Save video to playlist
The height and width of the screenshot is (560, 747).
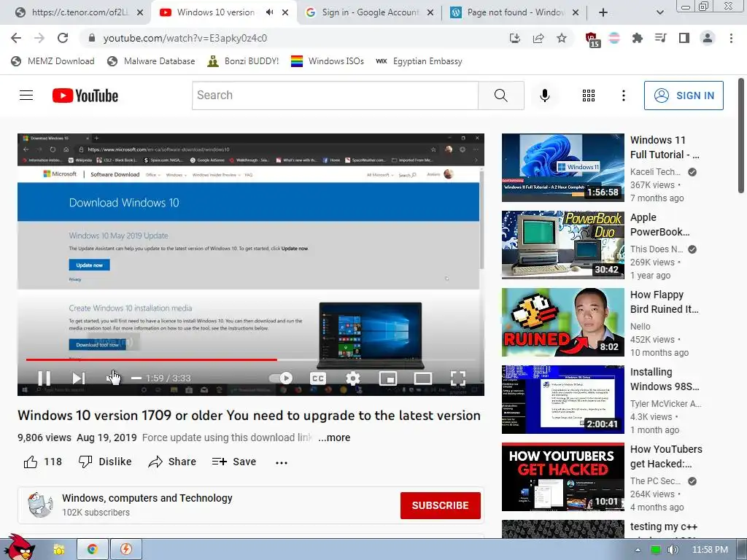pos(234,462)
